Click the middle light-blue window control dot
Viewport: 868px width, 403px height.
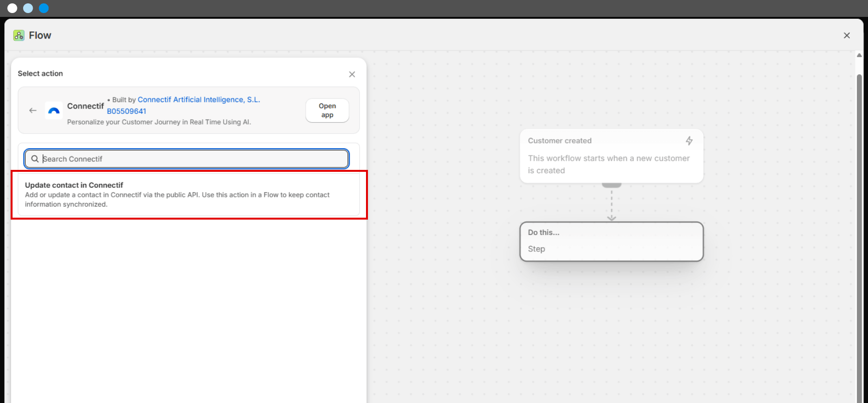(x=28, y=8)
